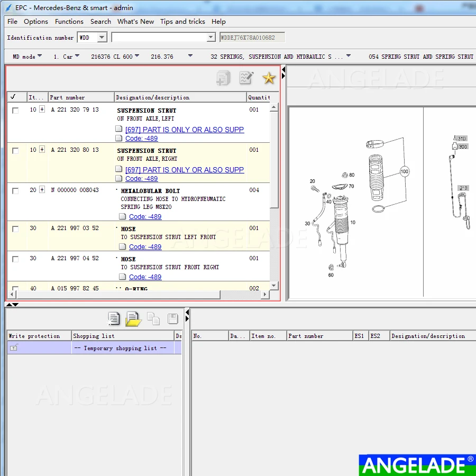Click Code: -489 link under right suspension strut
Viewport: 476px width, 476px height.
click(141, 179)
